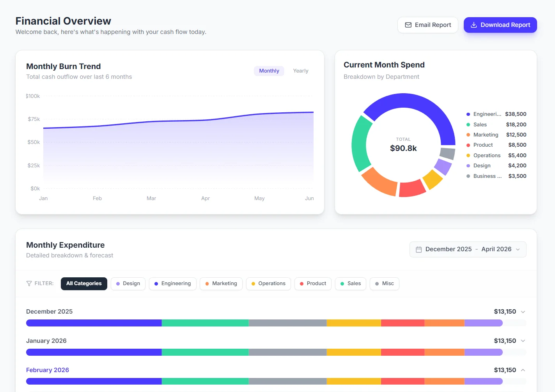Screen dimensions: 555x392
Task: Expand the January 2026 expenditure row
Action: [x=523, y=341]
